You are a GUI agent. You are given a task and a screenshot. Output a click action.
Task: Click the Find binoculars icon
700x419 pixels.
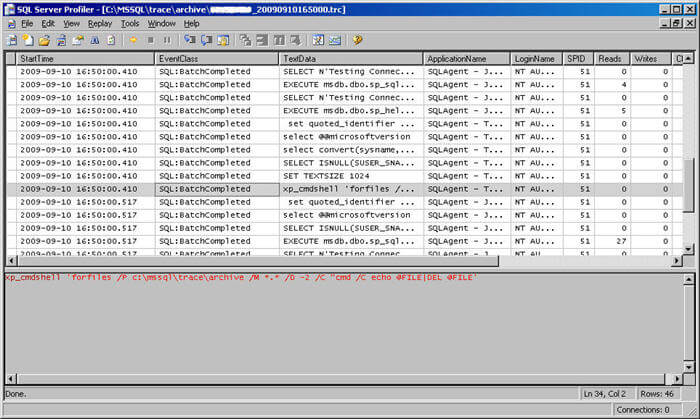[95, 41]
